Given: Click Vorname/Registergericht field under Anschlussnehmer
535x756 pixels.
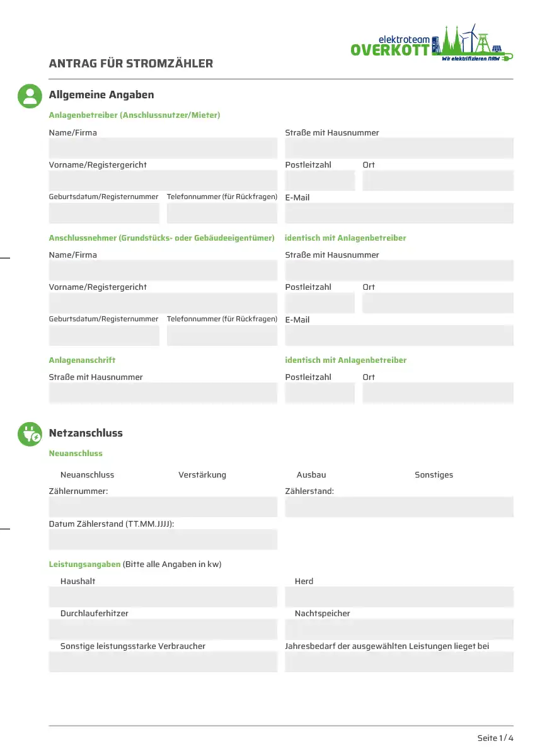Looking at the screenshot, I should (x=163, y=303).
